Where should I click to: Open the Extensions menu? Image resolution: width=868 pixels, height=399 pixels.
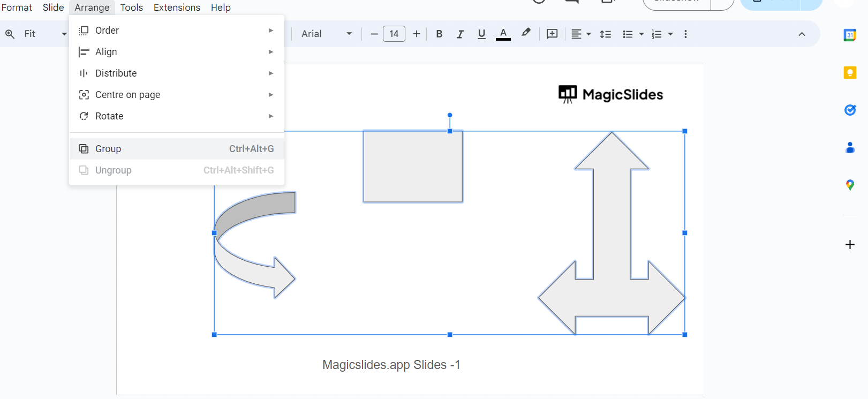[x=177, y=7]
